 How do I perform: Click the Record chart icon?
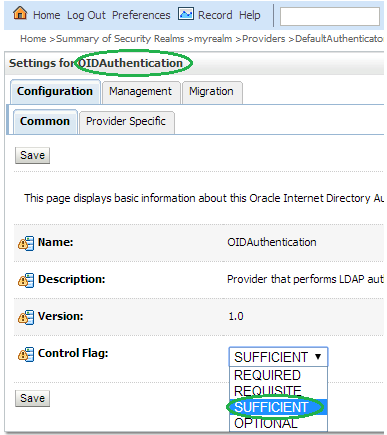[x=186, y=14]
